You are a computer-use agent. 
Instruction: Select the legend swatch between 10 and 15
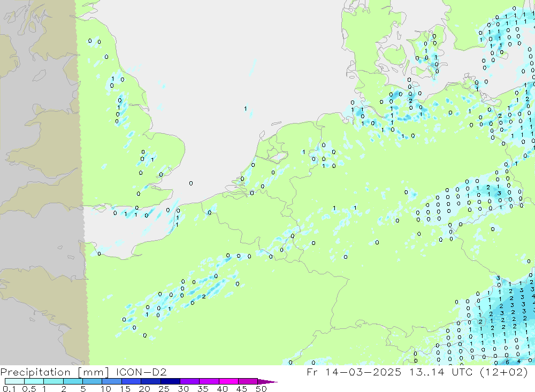click(112, 381)
